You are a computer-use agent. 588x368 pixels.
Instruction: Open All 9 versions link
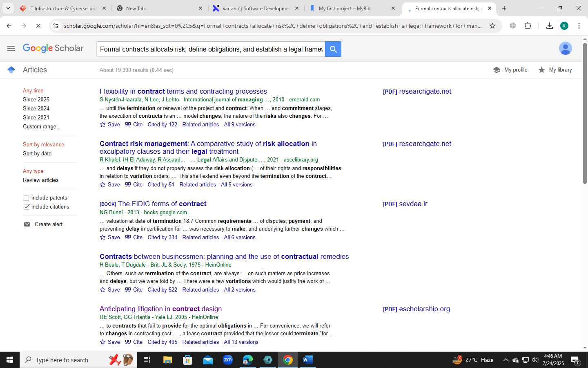(240, 124)
